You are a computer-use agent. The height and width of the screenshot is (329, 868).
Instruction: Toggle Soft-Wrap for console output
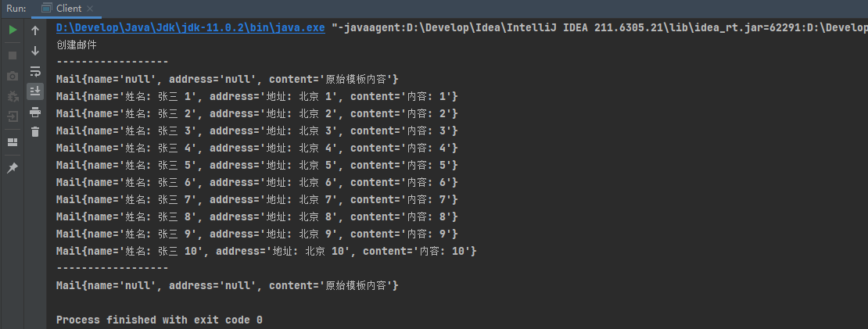click(35, 71)
